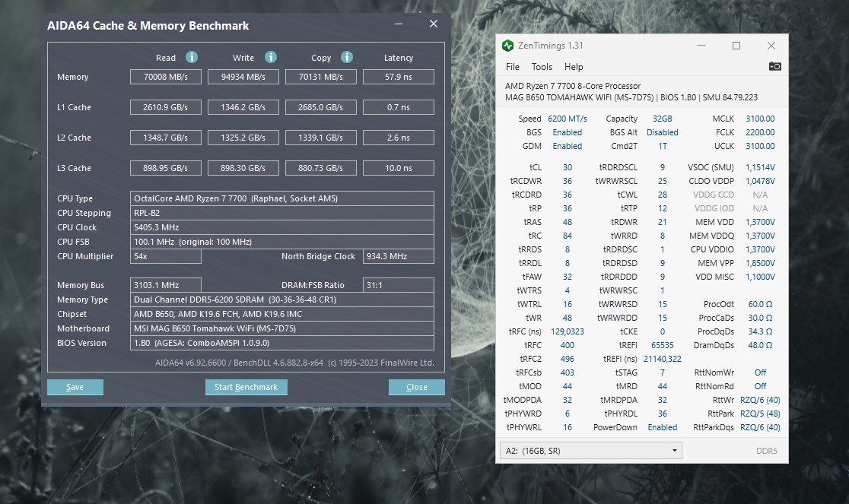
Task: Click the ProcOdt value 60.0 Ω
Action: click(760, 304)
